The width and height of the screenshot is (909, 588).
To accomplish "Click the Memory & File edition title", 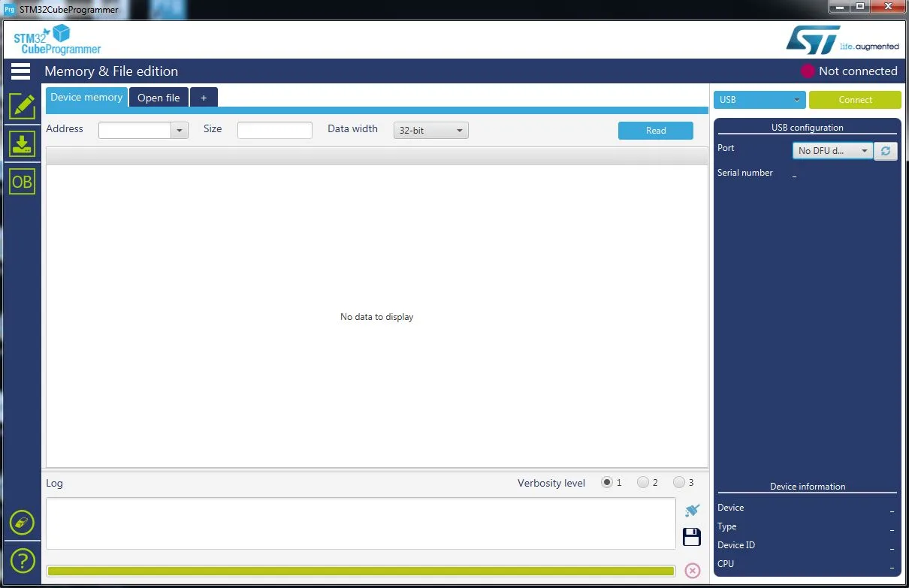I will [111, 71].
